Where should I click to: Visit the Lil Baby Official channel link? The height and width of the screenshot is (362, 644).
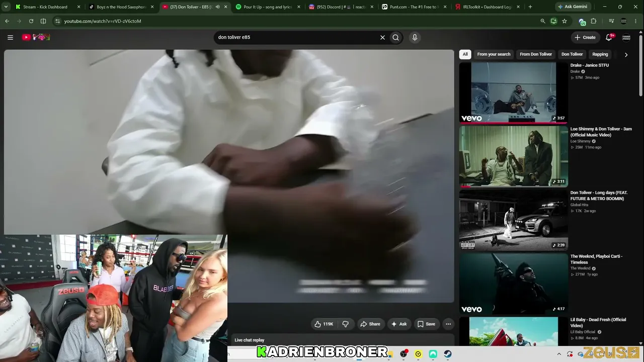coord(583,332)
